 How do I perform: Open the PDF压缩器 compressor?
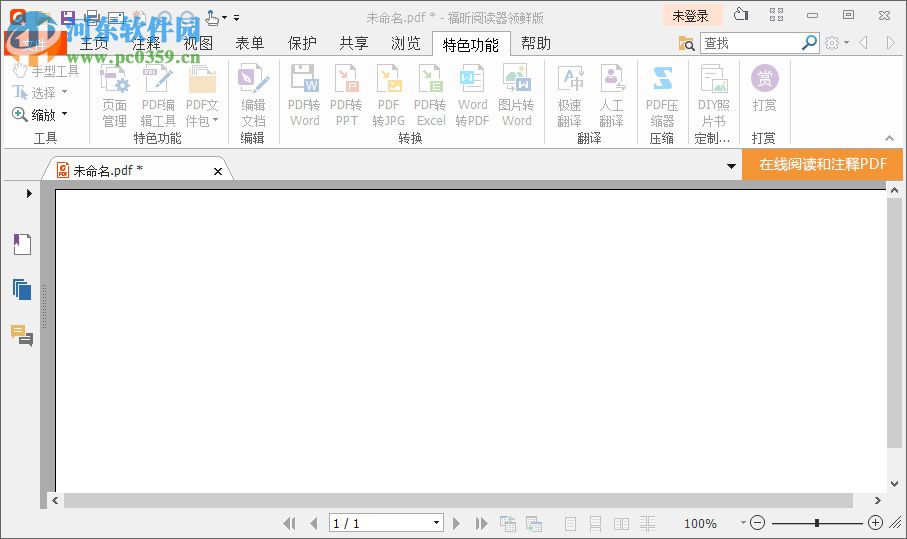pyautogui.click(x=662, y=95)
